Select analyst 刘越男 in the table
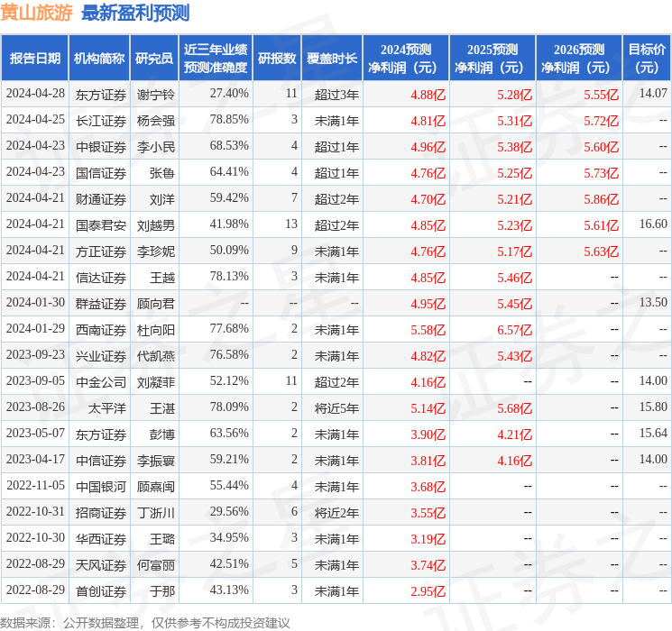This screenshot has height=631, width=672. (x=155, y=224)
